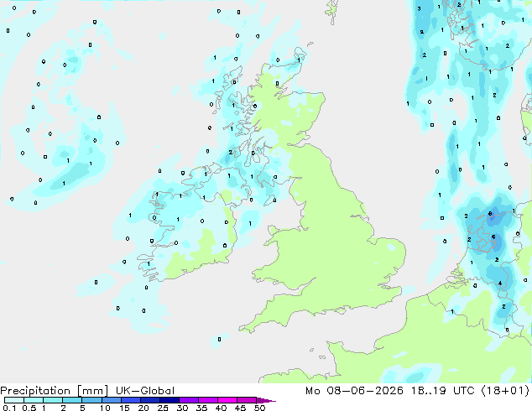532x411 pixels.
Task: Click the 0.1–0.5 mm legend color swatch
Action: coord(14,400)
